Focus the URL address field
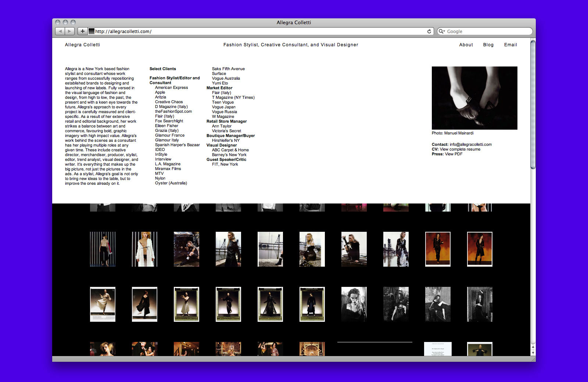This screenshot has height=382, width=588. point(257,32)
